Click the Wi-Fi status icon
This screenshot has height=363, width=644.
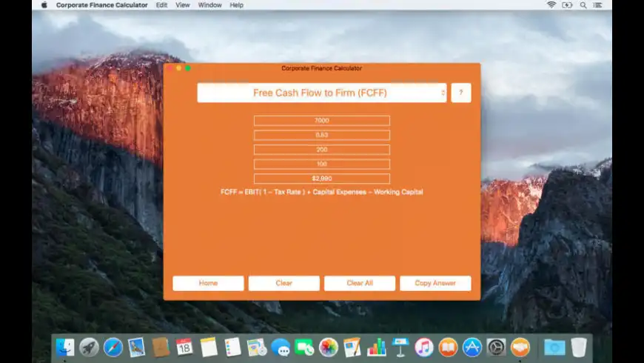pos(551,5)
